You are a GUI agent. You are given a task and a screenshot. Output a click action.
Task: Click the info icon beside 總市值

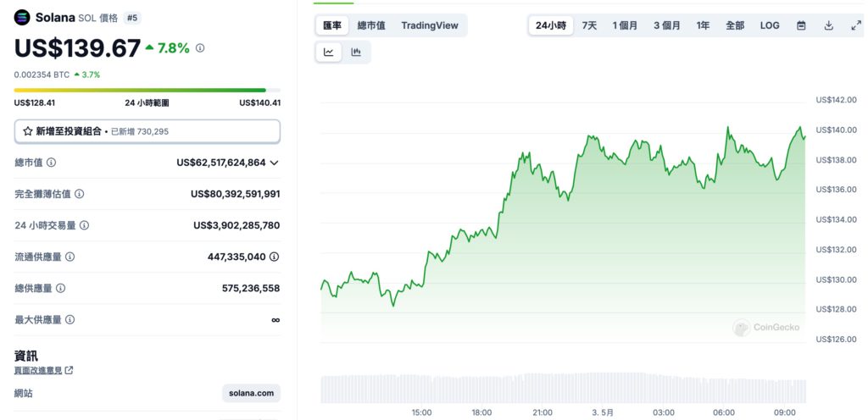(x=52, y=162)
